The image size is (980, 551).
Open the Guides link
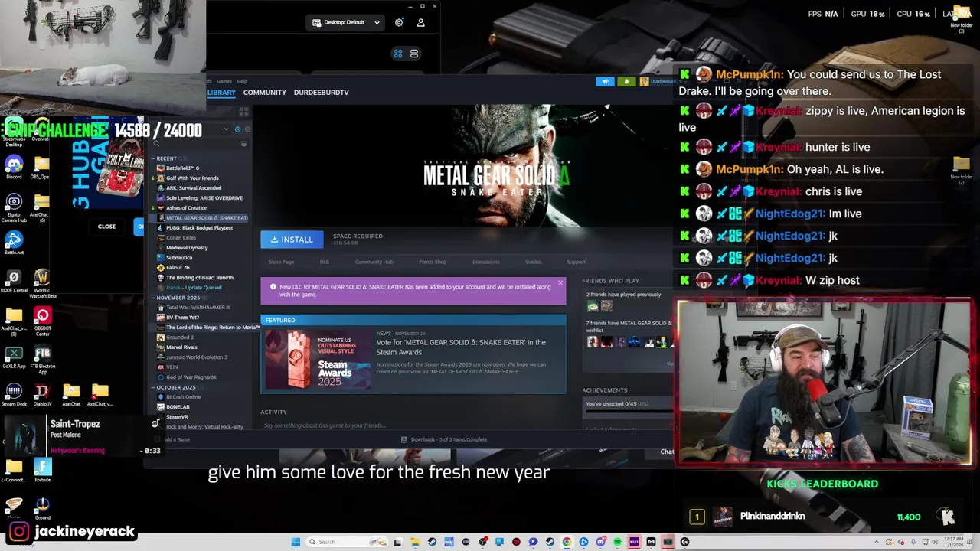point(533,262)
